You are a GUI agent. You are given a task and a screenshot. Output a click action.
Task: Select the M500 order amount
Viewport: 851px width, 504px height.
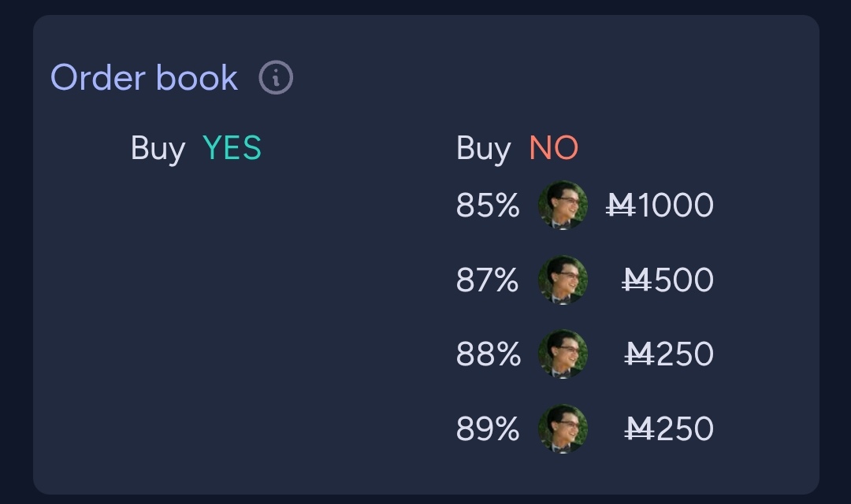pos(667,280)
